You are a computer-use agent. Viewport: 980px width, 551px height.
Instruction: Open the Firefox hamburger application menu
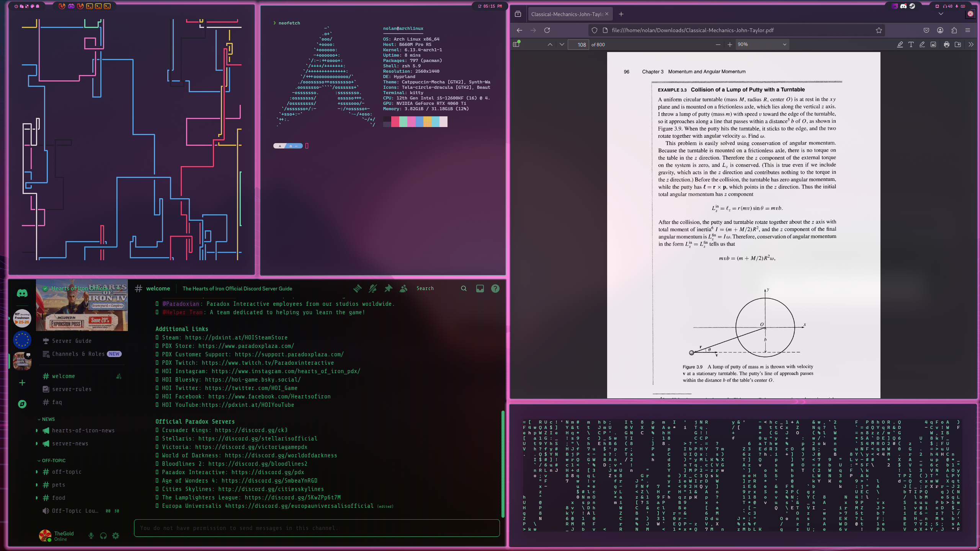coord(968,30)
